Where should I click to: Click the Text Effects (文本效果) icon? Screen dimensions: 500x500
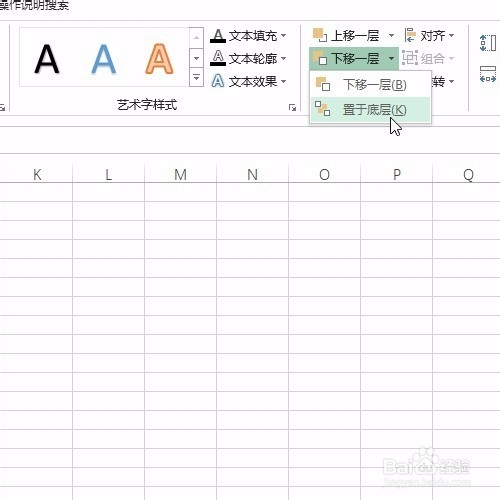218,81
